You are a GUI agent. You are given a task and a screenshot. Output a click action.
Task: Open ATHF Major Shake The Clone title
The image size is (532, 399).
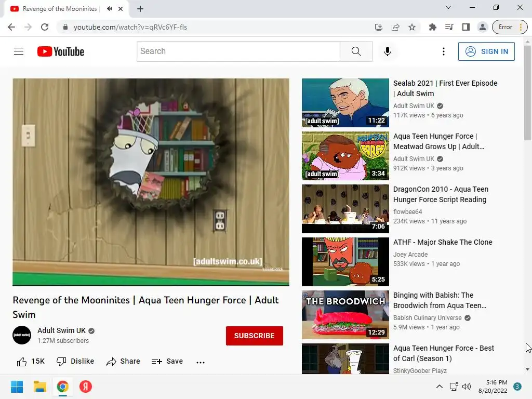[x=443, y=242]
